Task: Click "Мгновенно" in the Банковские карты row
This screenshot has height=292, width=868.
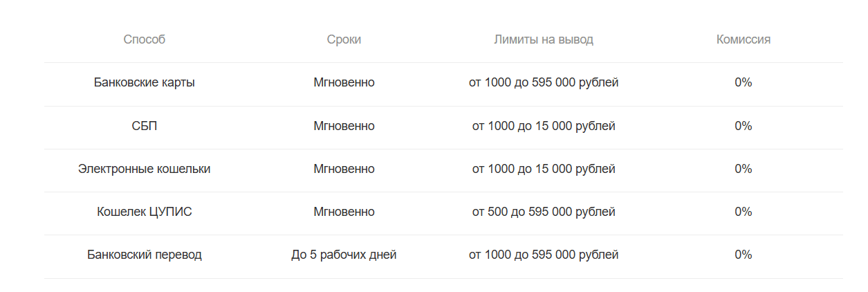Action: click(344, 82)
